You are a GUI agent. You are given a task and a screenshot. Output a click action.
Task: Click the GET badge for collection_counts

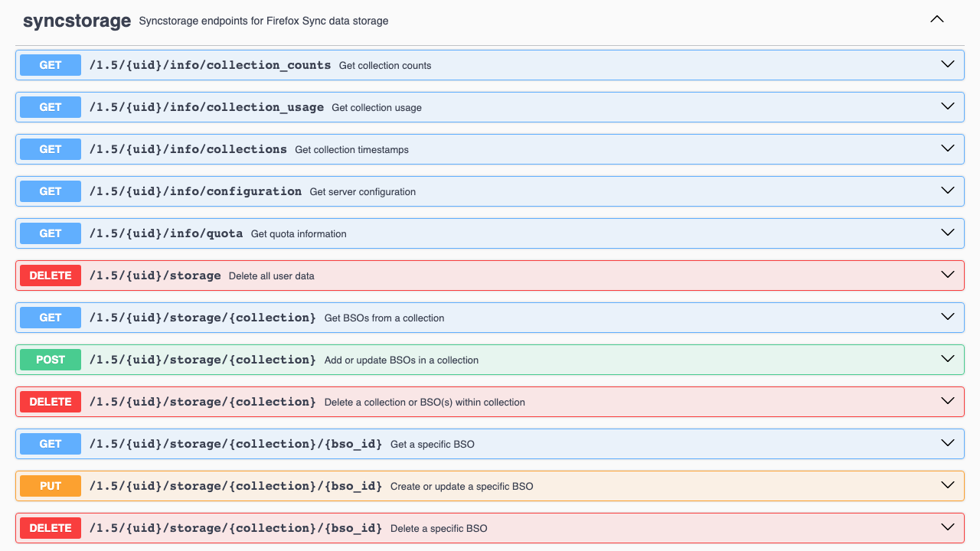[x=51, y=65]
